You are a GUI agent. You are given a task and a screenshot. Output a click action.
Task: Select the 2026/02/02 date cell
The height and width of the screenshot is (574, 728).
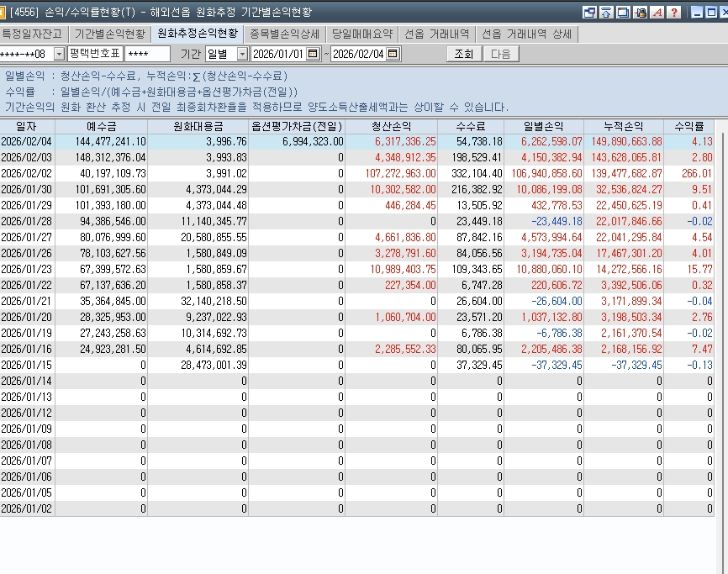(x=26, y=174)
